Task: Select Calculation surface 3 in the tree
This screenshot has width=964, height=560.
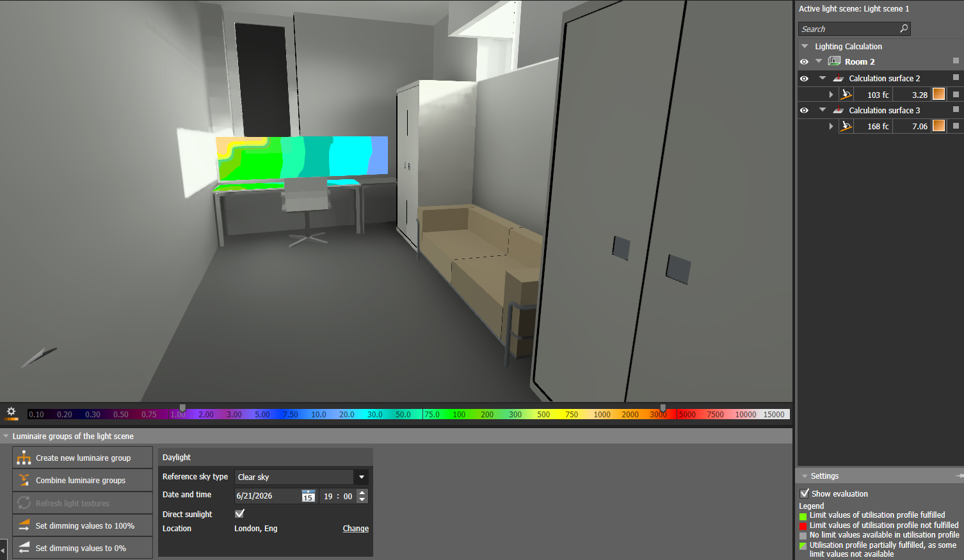Action: click(x=884, y=110)
